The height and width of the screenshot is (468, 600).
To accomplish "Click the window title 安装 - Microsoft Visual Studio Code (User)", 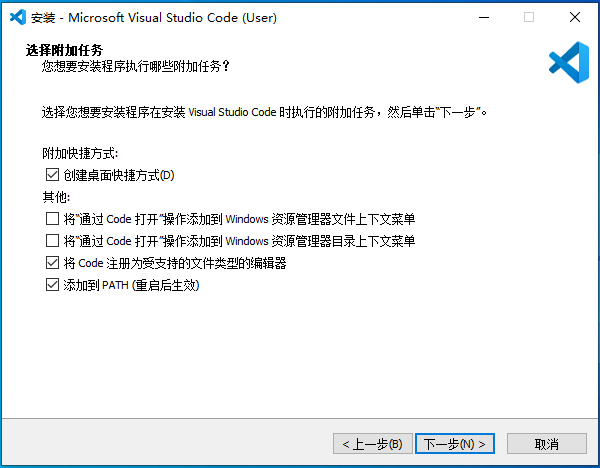I will pos(154,18).
